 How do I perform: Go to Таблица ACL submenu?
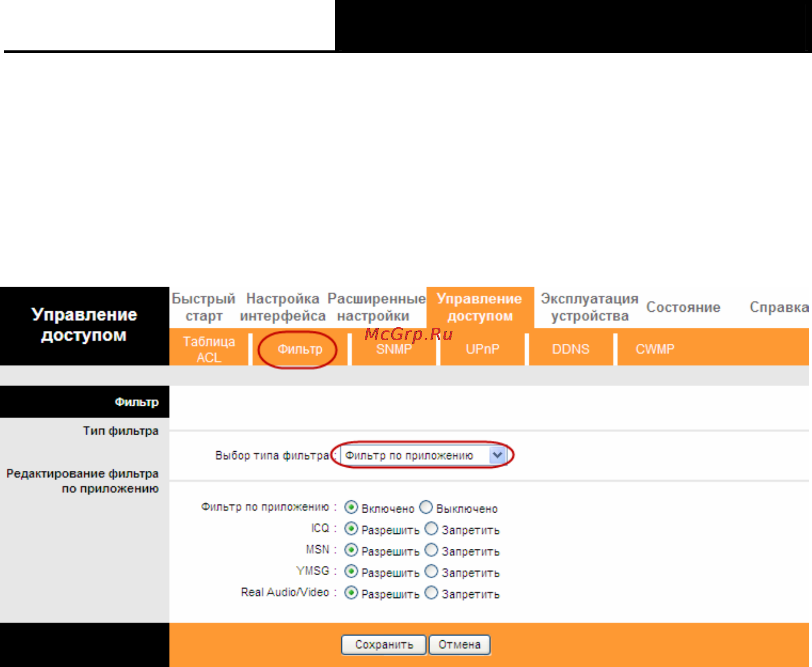point(209,349)
